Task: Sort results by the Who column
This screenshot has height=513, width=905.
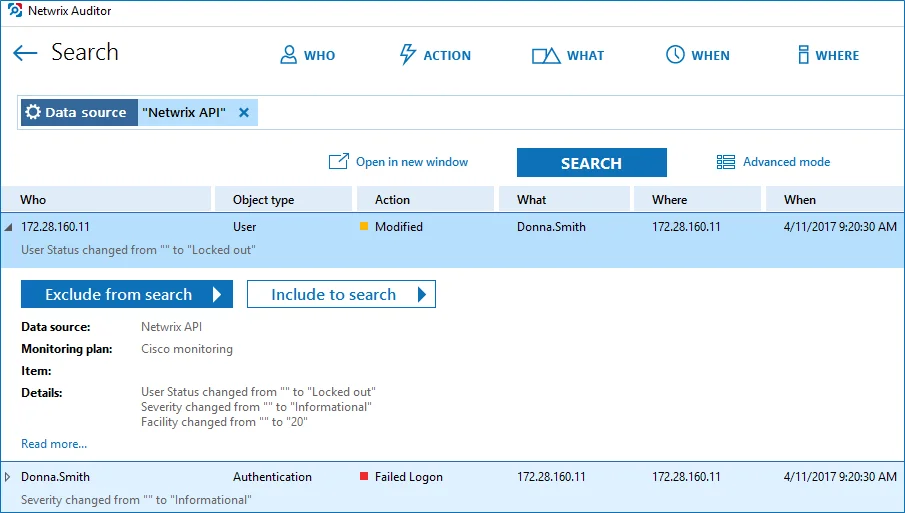Action: coord(106,200)
